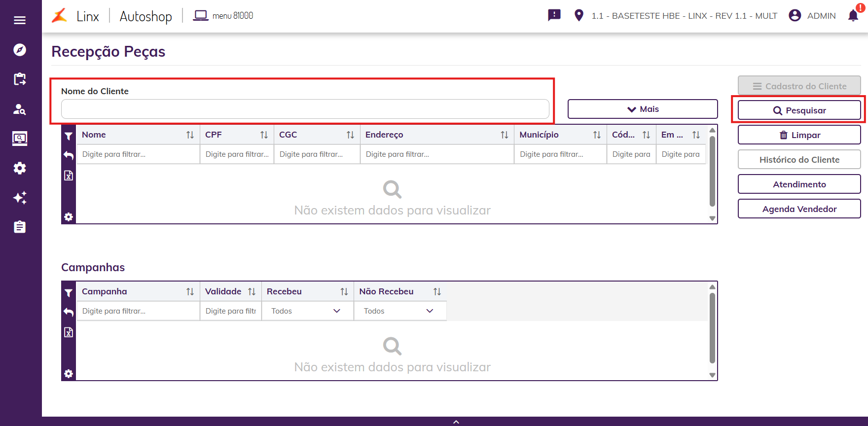The image size is (868, 426).
Task: Click the laptop menu 81000 icon
Action: coord(200,15)
